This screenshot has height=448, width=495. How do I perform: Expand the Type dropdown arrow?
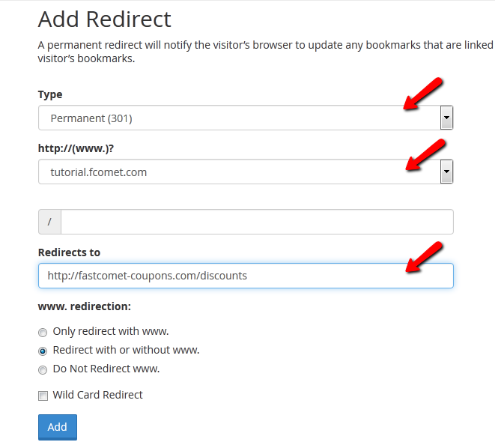446,118
